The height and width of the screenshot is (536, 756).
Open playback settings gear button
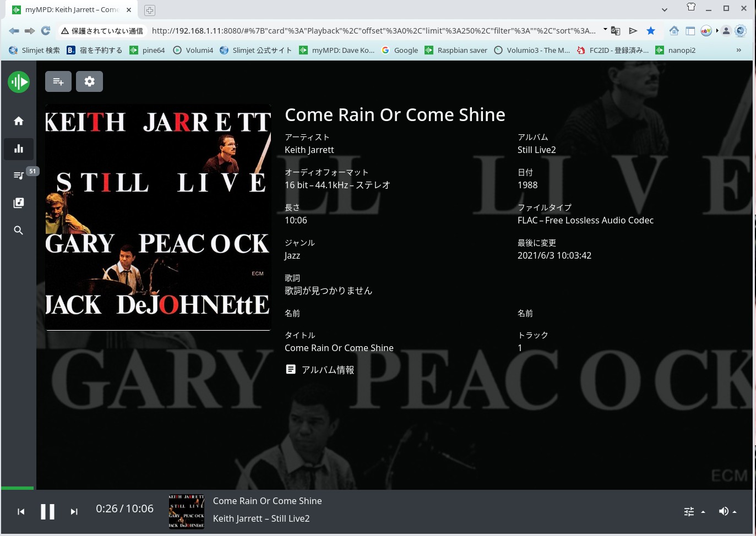pos(89,81)
